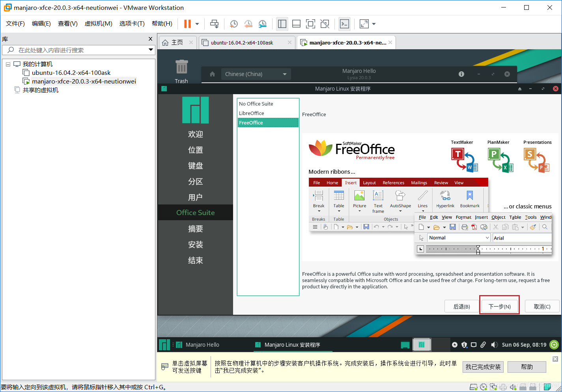562x392 pixels.
Task: Click the FreeOffice promotional screenshot image
Action: pos(430,197)
